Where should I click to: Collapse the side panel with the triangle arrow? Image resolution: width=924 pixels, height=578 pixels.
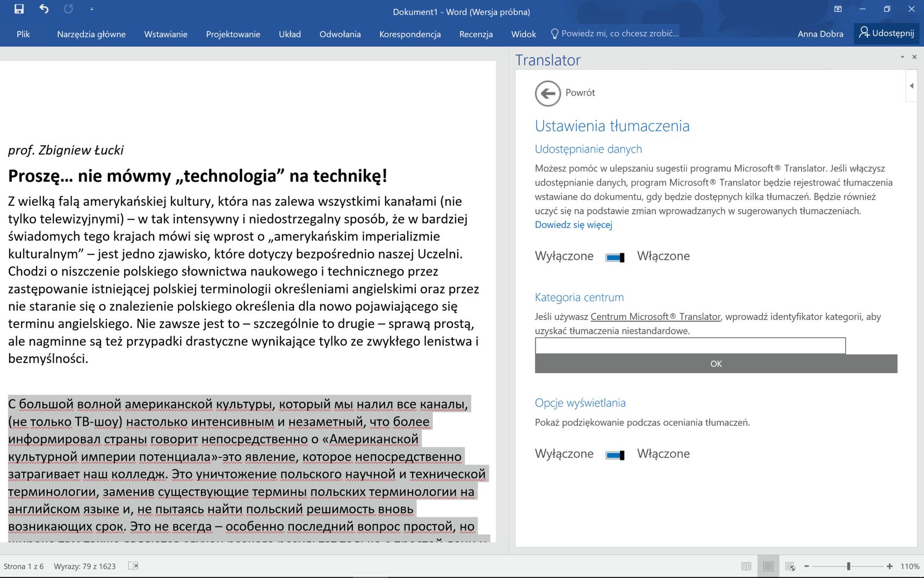pyautogui.click(x=912, y=86)
